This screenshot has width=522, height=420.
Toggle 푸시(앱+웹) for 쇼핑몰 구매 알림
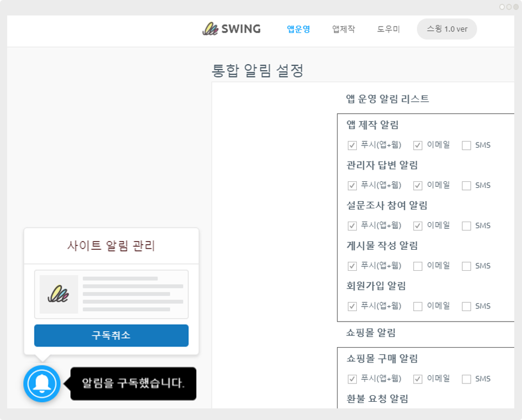pyautogui.click(x=352, y=379)
